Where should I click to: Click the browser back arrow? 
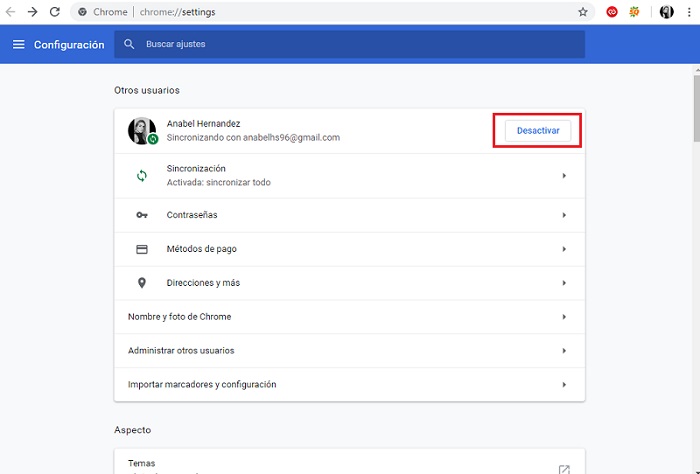tap(12, 12)
